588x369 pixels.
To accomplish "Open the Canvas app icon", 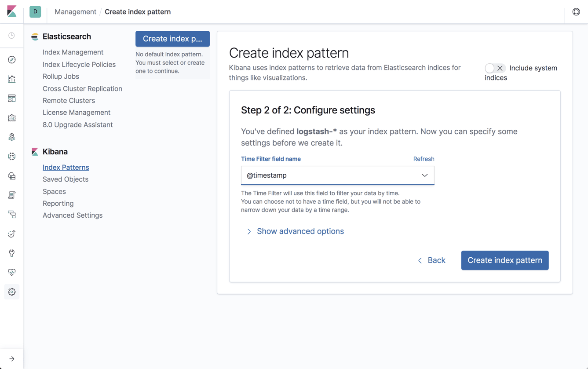I will 12,118.
